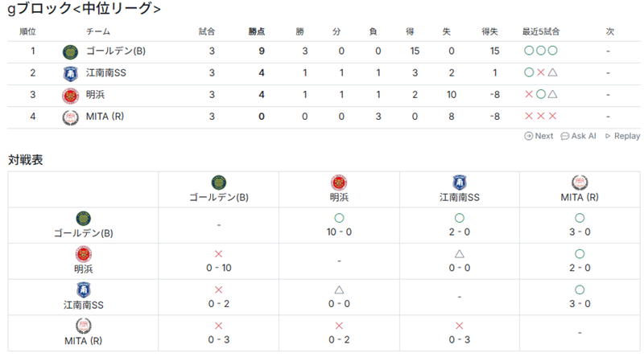This screenshot has width=644, height=357.
Task: Open the 10 - 0 match result
Action: (x=339, y=232)
